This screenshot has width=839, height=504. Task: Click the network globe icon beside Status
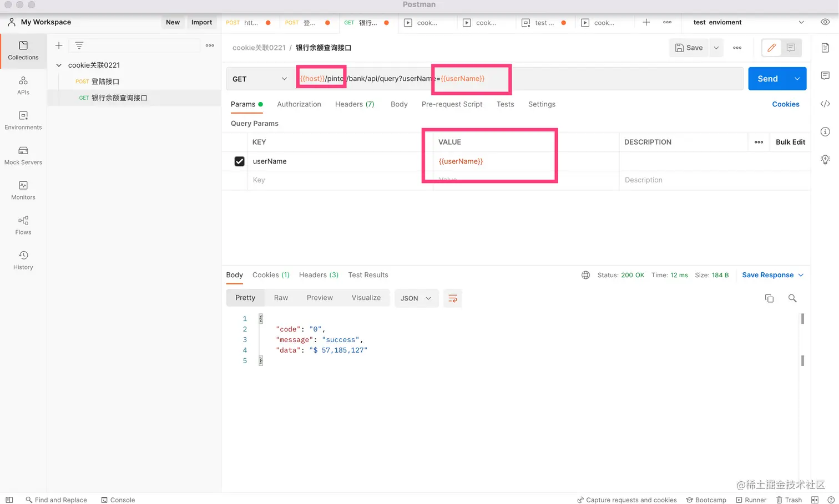585,275
